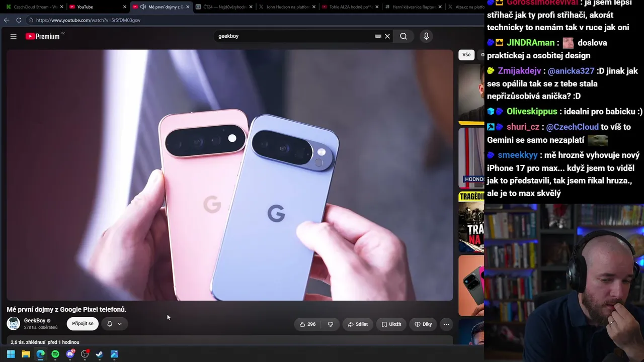Open Steam from the taskbar
Screen dimensions: 644x362
[100, 354]
